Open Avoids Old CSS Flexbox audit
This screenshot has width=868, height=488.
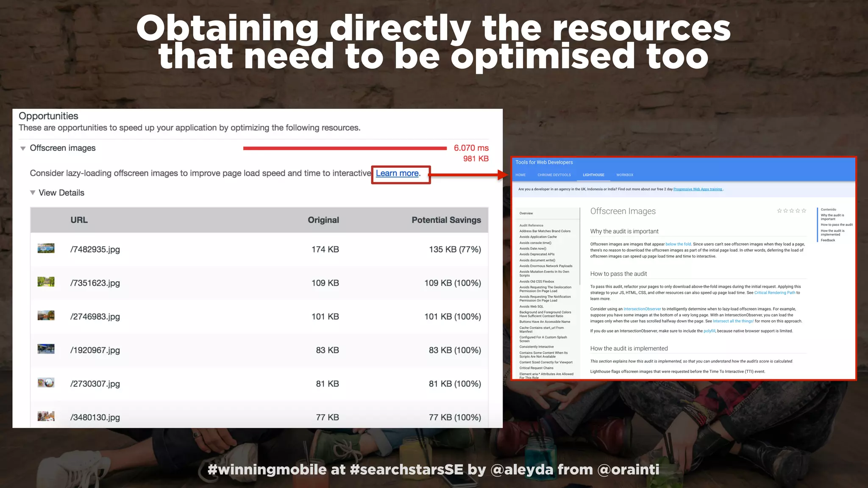click(537, 281)
